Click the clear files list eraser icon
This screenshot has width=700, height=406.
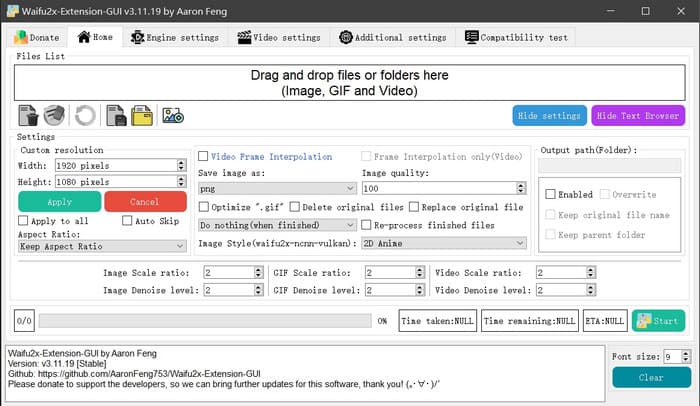point(54,116)
